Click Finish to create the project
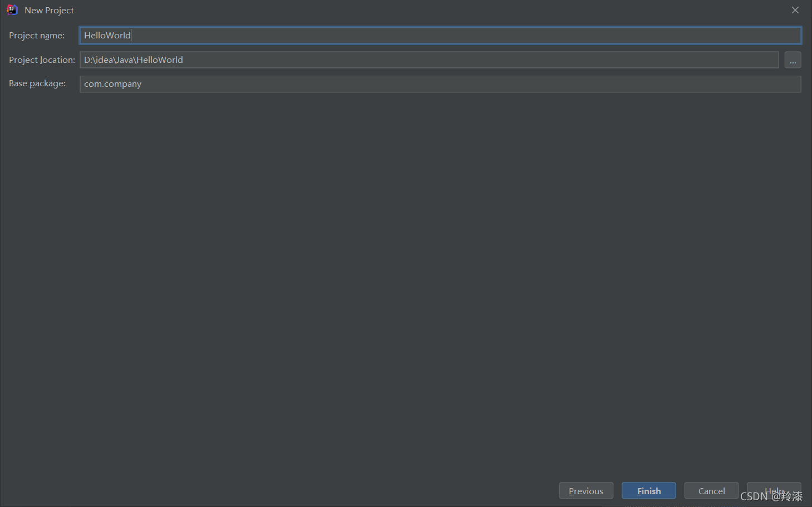The image size is (812, 507). pos(649,491)
